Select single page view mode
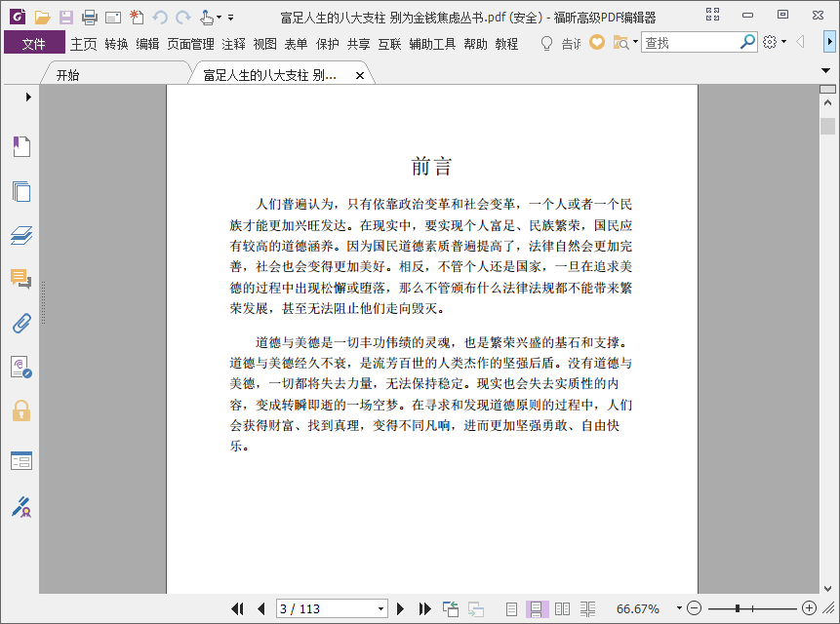The height and width of the screenshot is (624, 840). pos(511,608)
